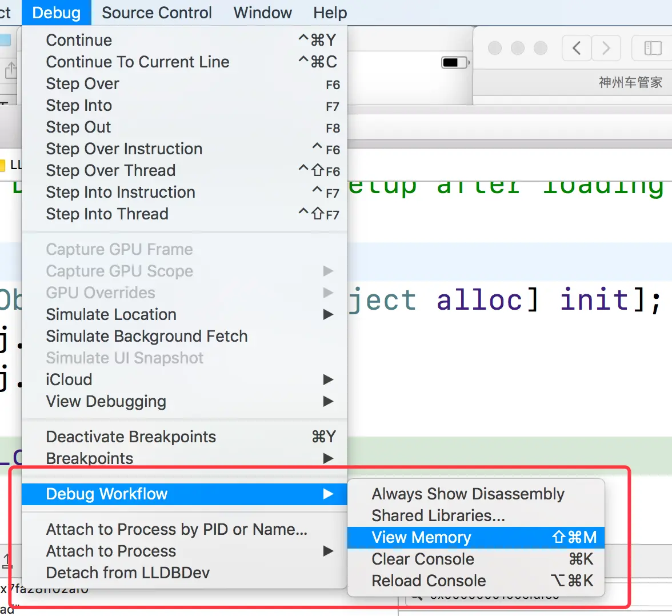Choose Continue To Current Line
This screenshot has width=672, height=616.
pos(184,62)
